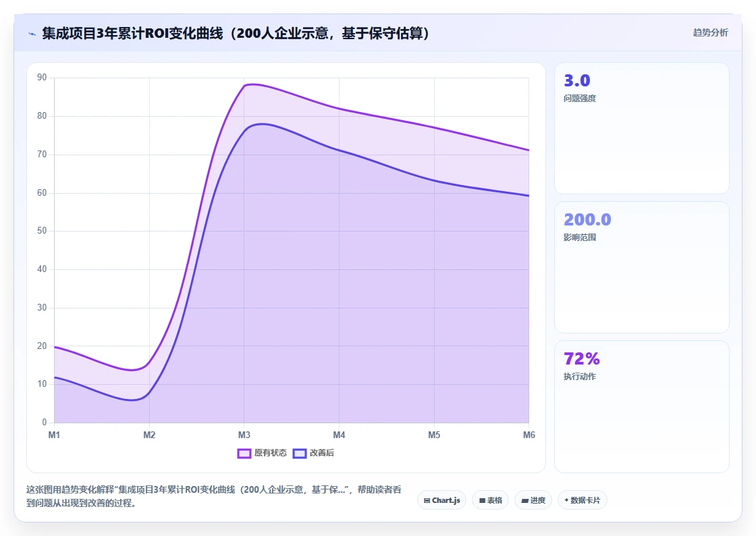Click the 进度 tag
The height and width of the screenshot is (536, 756).
[533, 500]
